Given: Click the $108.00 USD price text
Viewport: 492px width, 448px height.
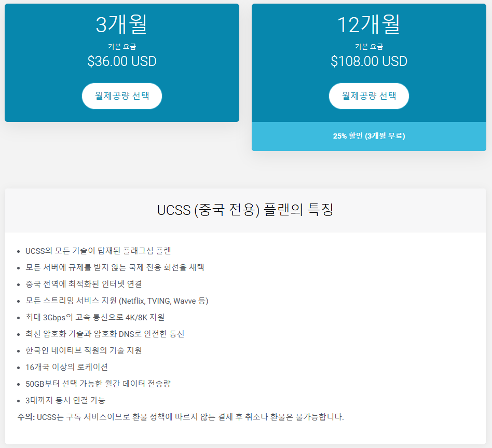Looking at the screenshot, I should point(368,61).
